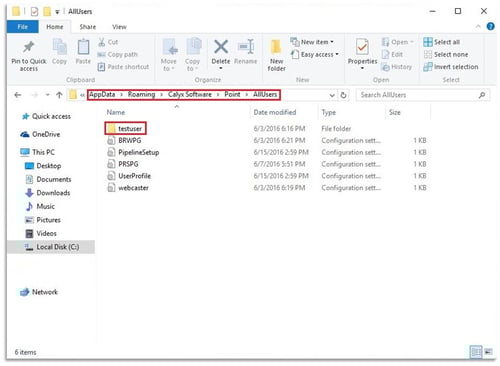Open Explorer Help question icon

pyautogui.click(x=490, y=26)
